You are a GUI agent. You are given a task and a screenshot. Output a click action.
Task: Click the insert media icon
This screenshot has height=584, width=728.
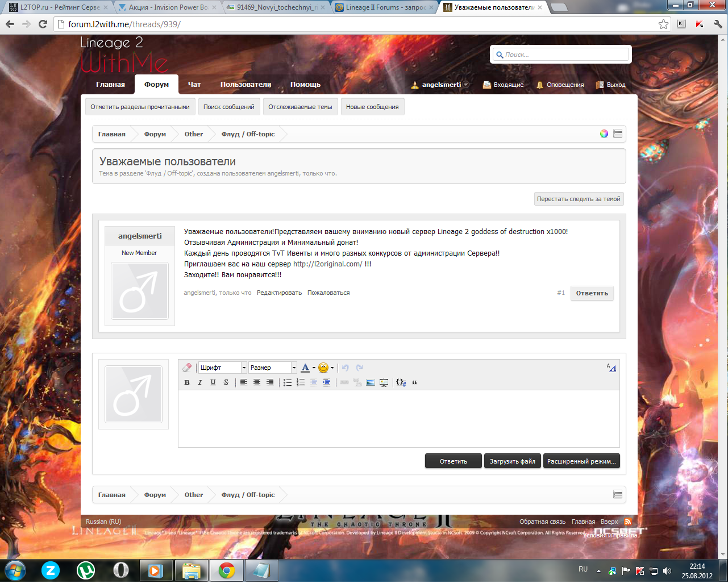384,382
